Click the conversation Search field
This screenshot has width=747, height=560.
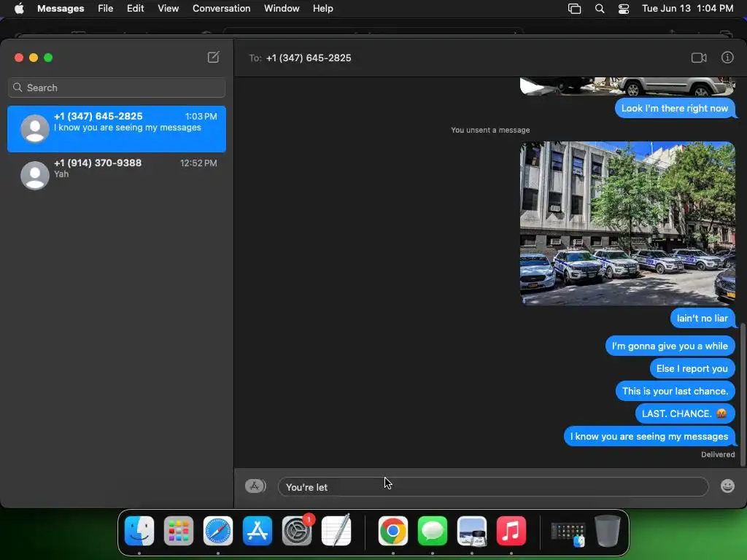(x=117, y=87)
